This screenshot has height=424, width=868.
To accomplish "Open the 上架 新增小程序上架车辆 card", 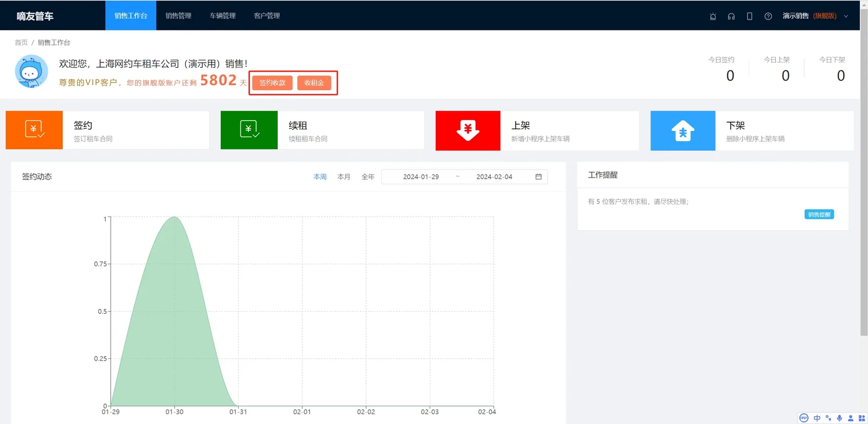I will [537, 131].
